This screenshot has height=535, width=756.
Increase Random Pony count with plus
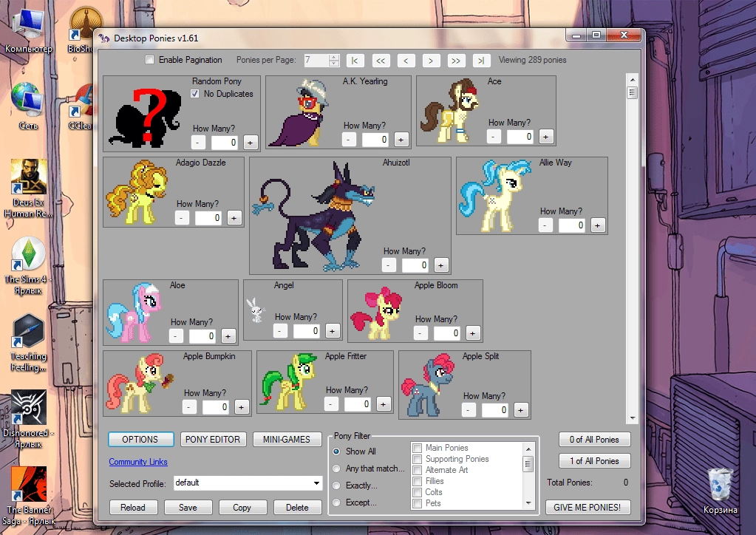(250, 143)
